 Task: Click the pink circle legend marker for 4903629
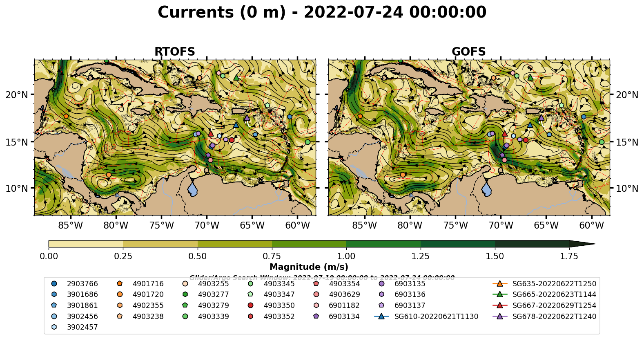[x=316, y=294]
